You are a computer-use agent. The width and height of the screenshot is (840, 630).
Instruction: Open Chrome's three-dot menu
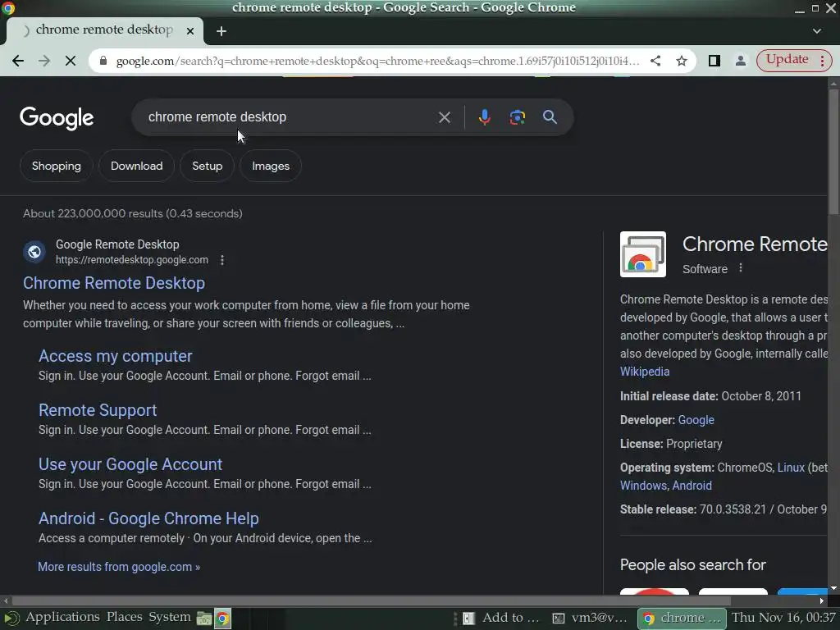click(x=822, y=61)
